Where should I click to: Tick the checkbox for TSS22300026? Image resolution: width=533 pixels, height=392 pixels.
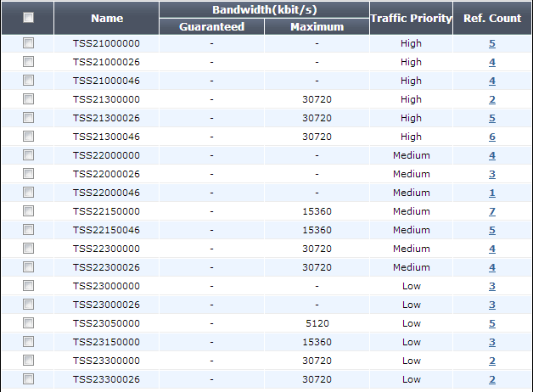(x=28, y=267)
